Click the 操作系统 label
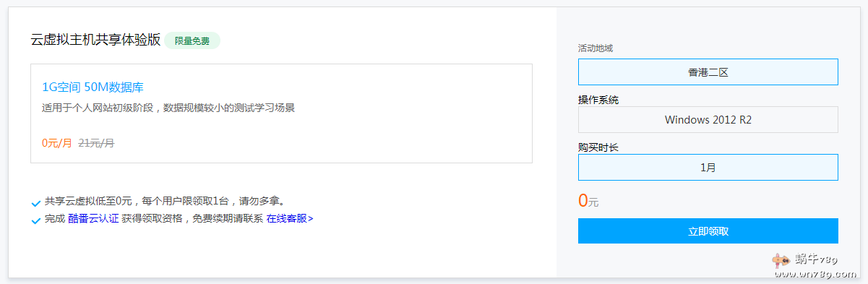This screenshot has height=284, width=868. pos(598,100)
